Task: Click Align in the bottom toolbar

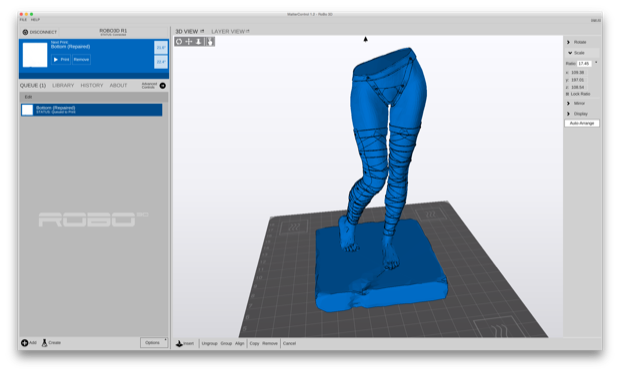Action: coord(240,343)
